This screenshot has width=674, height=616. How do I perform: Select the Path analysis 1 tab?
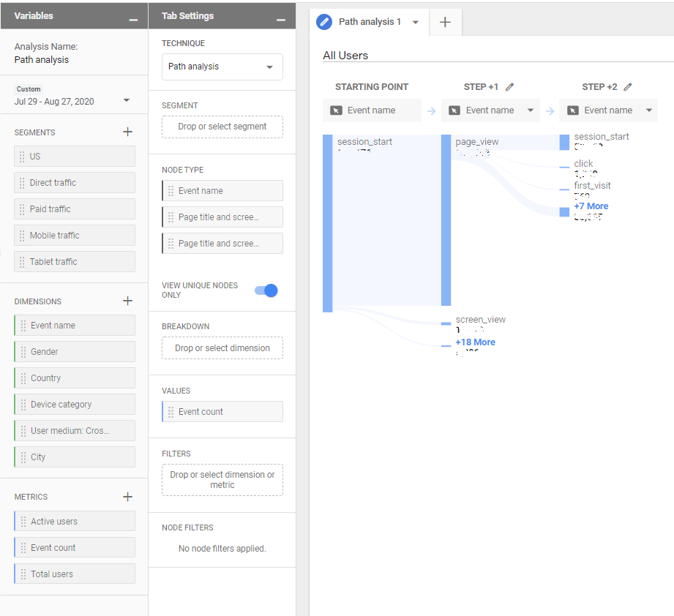(x=369, y=22)
